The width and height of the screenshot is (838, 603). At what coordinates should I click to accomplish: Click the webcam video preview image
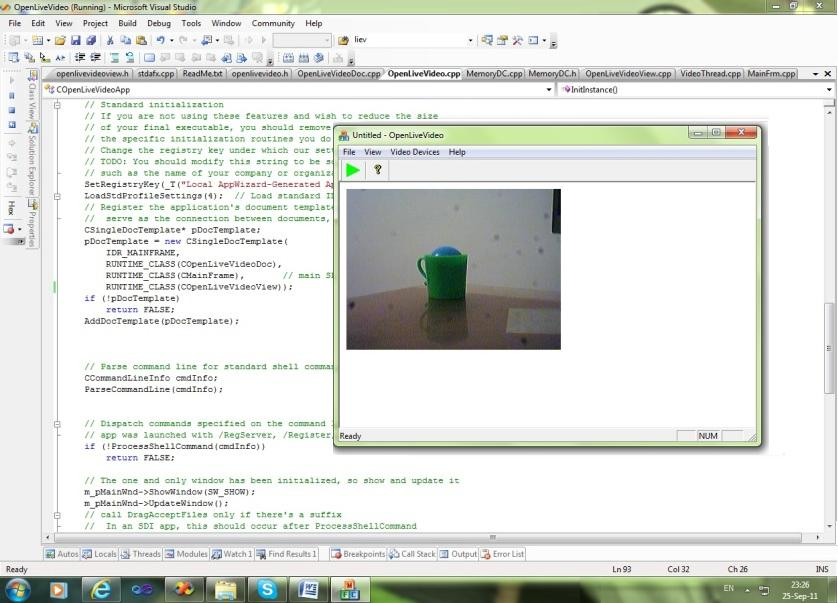[x=453, y=269]
